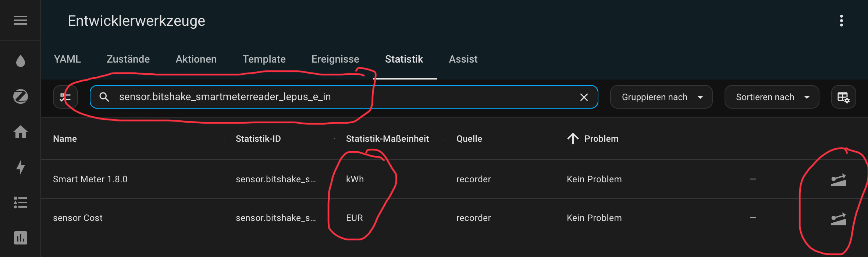Clear the search field text
Screen dimensions: 868x257
point(584,97)
